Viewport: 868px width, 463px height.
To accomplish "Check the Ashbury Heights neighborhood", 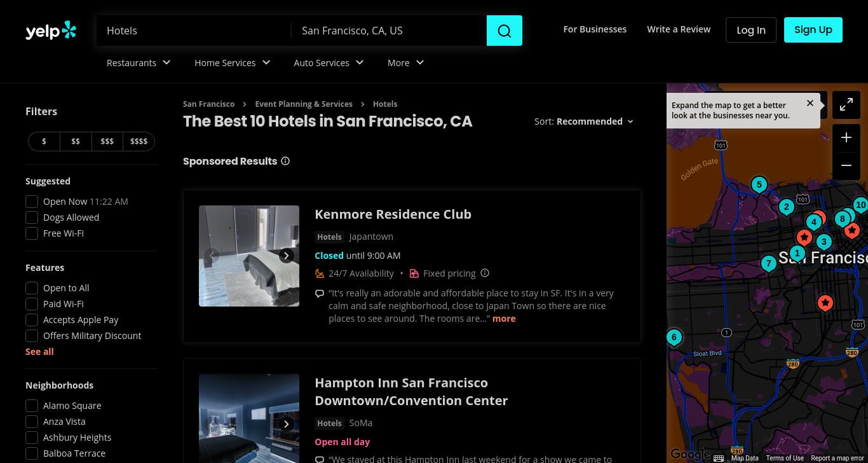I will pyautogui.click(x=32, y=438).
